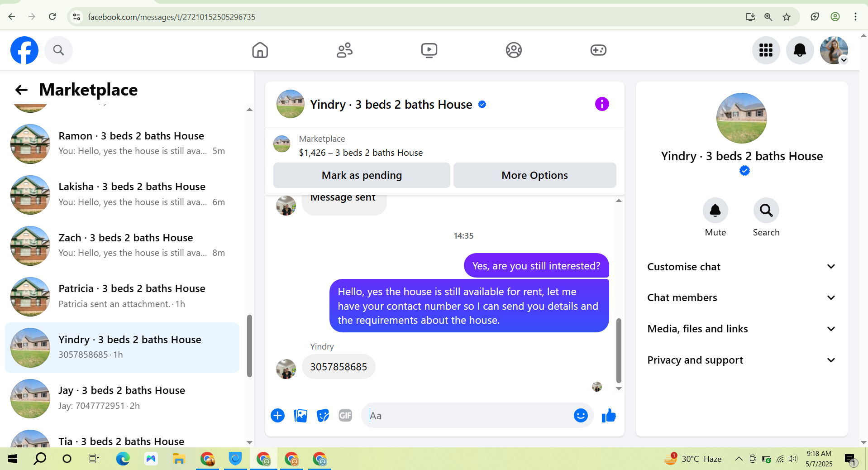Expand Media, files and links section
This screenshot has height=470, width=868.
tap(741, 329)
